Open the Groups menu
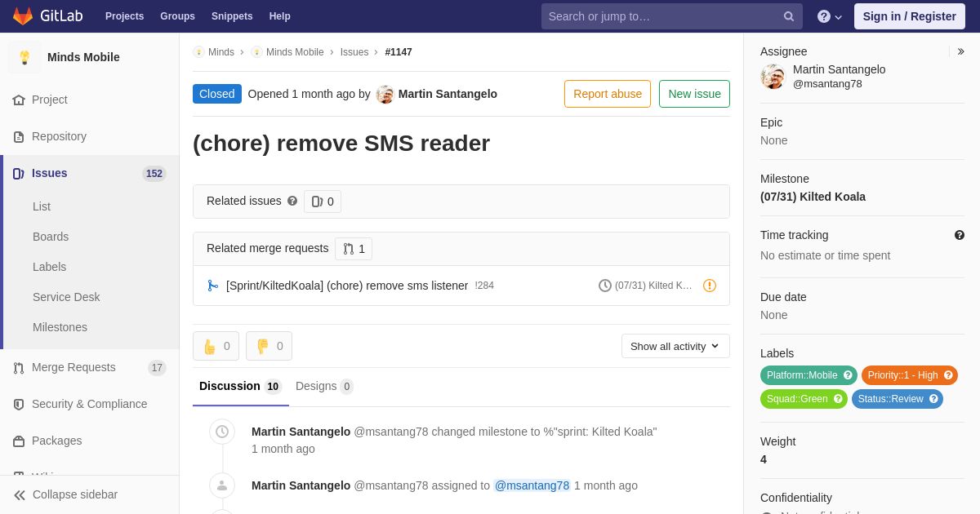The height and width of the screenshot is (514, 980). [177, 16]
